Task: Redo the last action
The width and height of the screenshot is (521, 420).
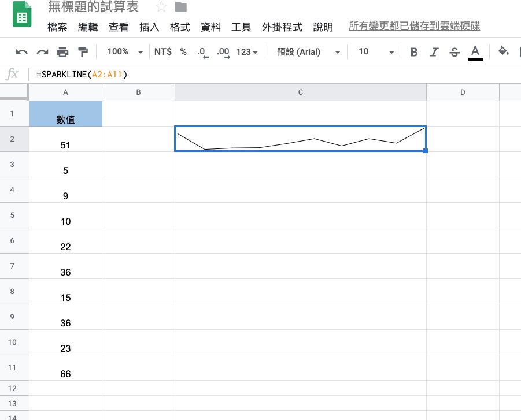Action: 42,52
